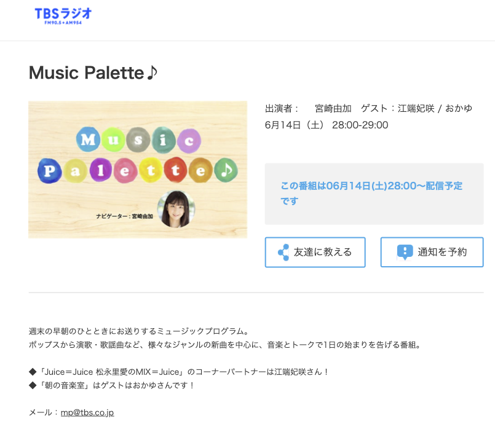Screen dimensions: 495x448
Task: Click the 朝の音楽室 guest description line
Action: pyautogui.click(x=111, y=385)
